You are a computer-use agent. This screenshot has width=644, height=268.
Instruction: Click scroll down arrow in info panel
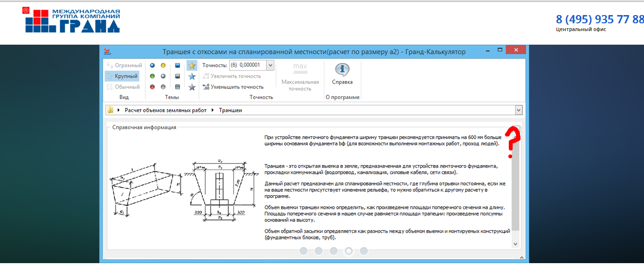(x=516, y=244)
